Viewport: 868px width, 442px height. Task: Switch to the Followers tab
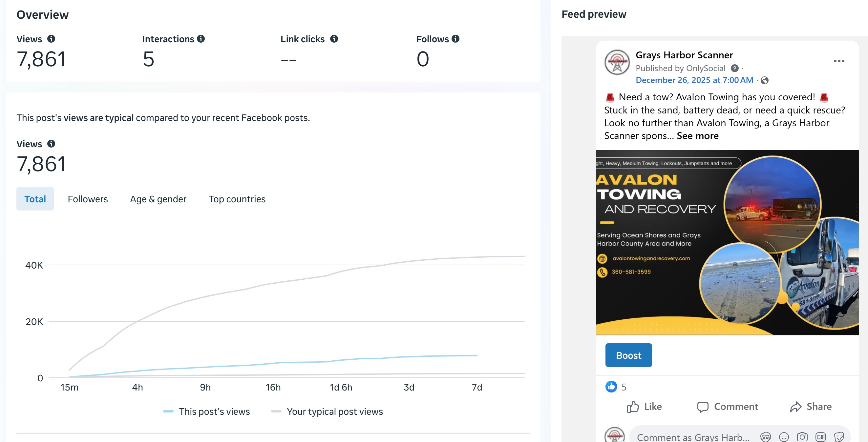(88, 199)
